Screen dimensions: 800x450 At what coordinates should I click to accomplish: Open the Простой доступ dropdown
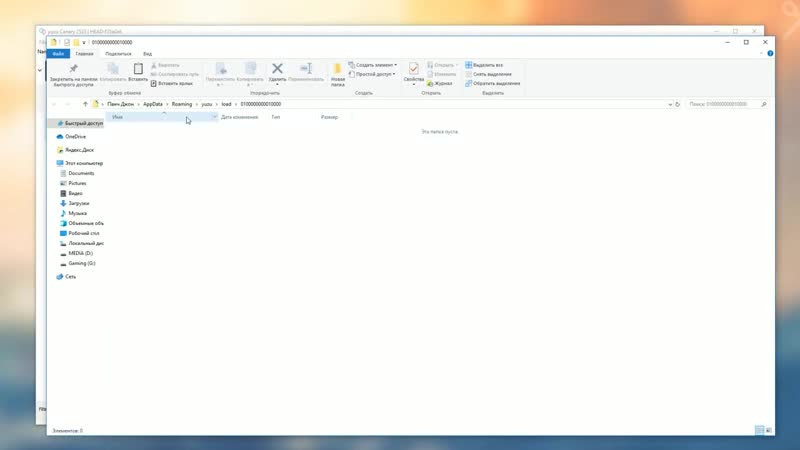click(x=372, y=74)
